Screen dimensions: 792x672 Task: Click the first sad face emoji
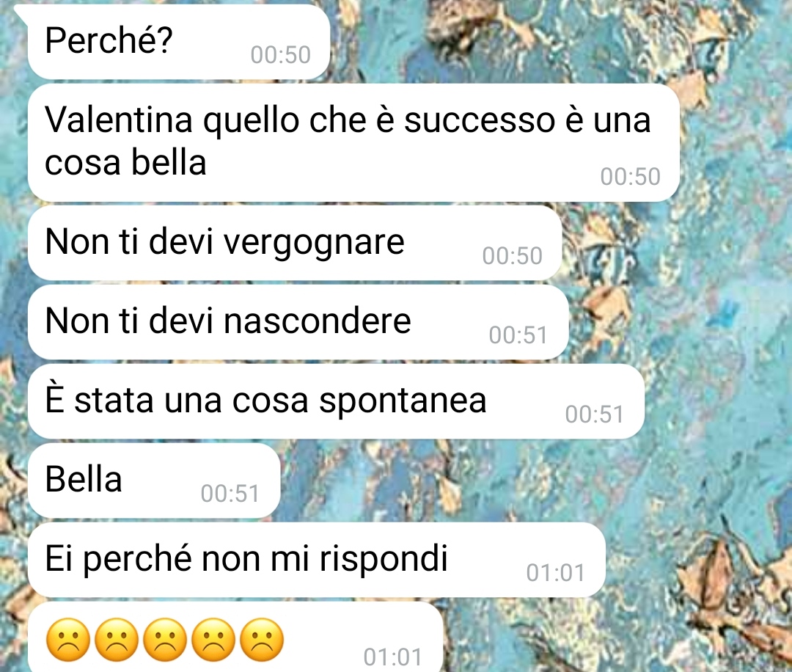point(68,640)
